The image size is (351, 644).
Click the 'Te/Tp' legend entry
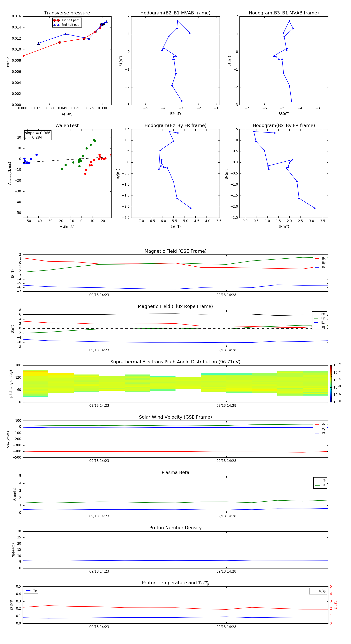click(318, 591)
